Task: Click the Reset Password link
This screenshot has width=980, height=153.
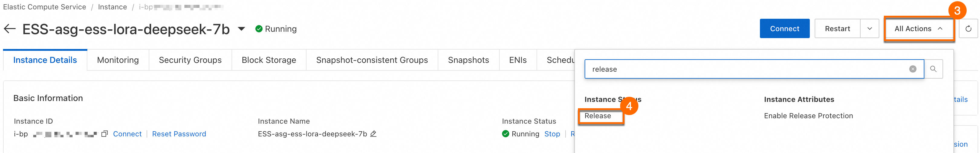Action: 179,134
